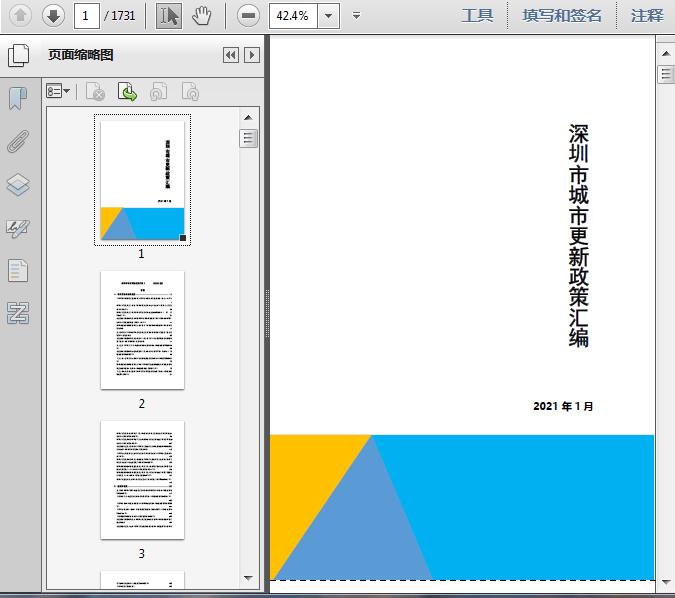Collapse the thumbnails pane with double-left arrows
This screenshot has height=598, width=675.
coord(231,55)
